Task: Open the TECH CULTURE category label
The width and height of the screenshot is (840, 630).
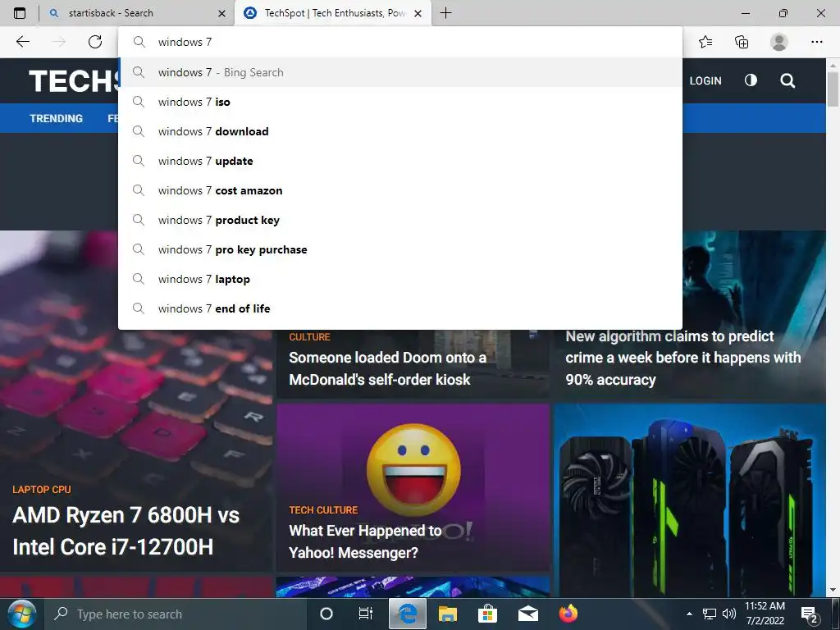Action: pos(323,510)
